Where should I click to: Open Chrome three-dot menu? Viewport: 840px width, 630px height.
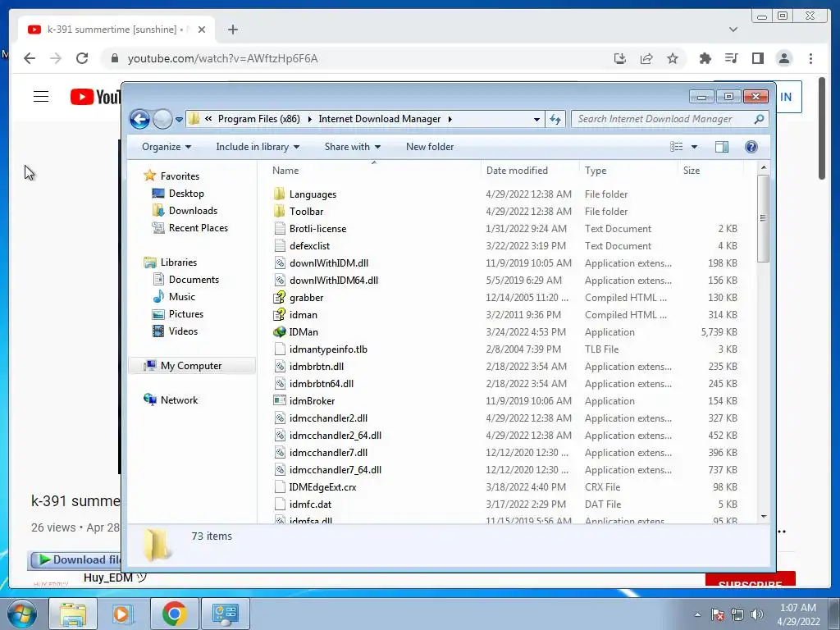point(810,58)
